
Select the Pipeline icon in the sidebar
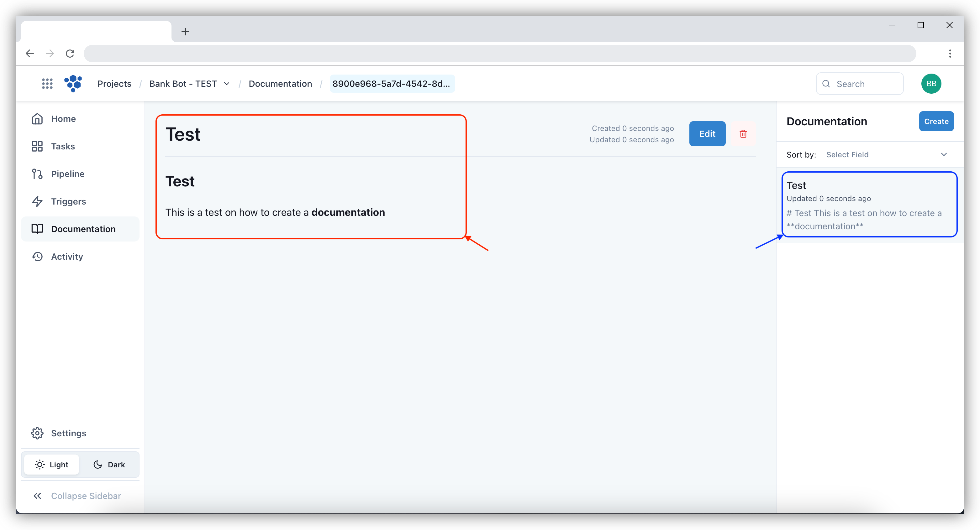[37, 174]
